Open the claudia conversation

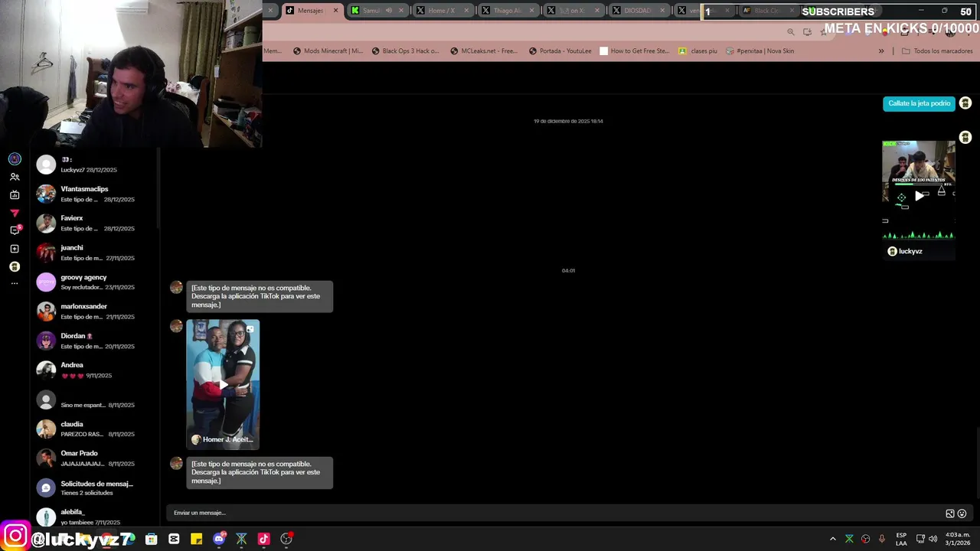pyautogui.click(x=96, y=429)
